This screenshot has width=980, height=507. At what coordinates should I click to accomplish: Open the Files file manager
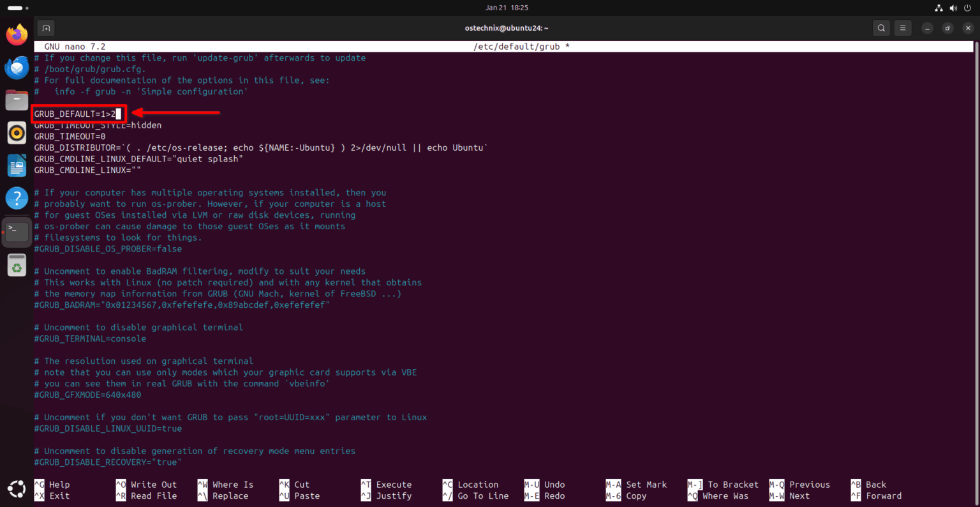(x=17, y=100)
